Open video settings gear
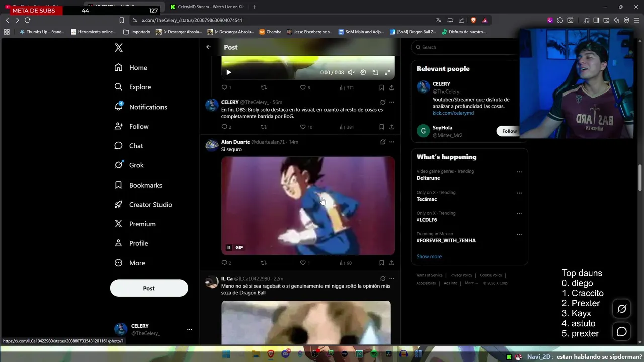The height and width of the screenshot is (362, 644). click(363, 72)
